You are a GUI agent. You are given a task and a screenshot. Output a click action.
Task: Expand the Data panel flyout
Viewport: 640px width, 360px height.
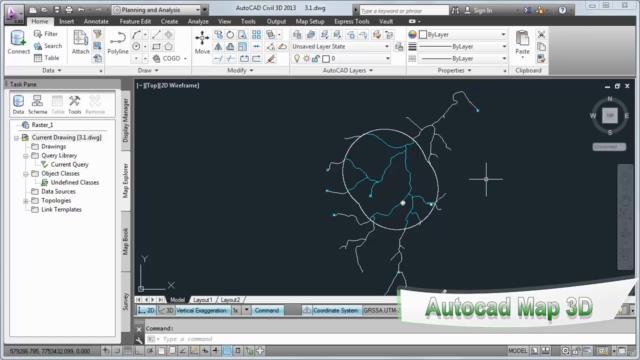[x=52, y=71]
